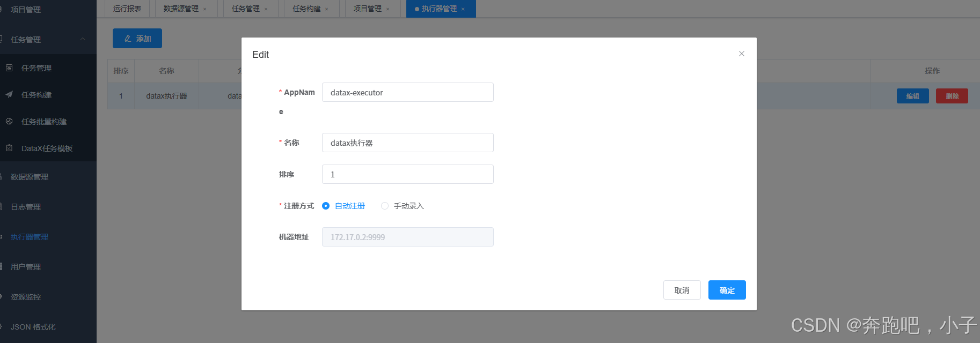980x343 pixels.
Task: Click the disabled 机器地址 field
Action: click(407, 237)
